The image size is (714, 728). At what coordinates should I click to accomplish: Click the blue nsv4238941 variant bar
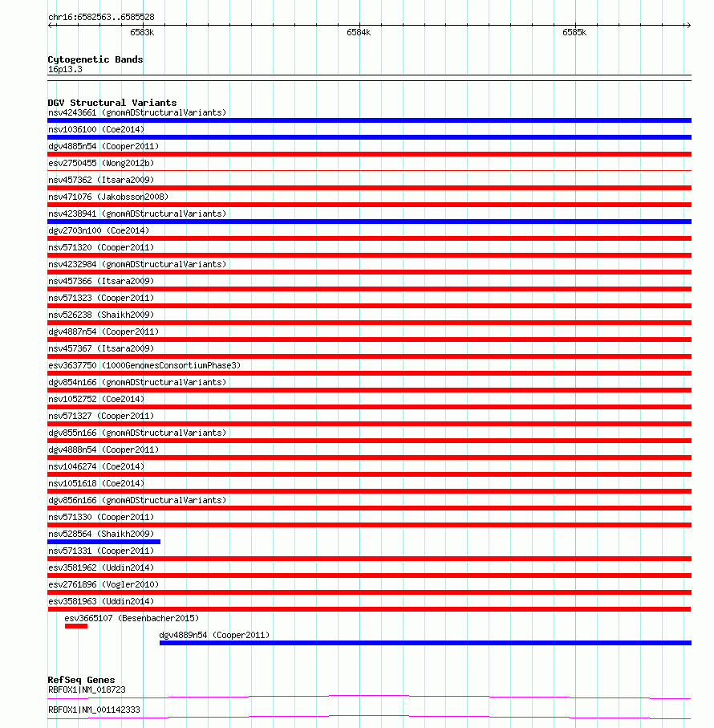click(369, 222)
